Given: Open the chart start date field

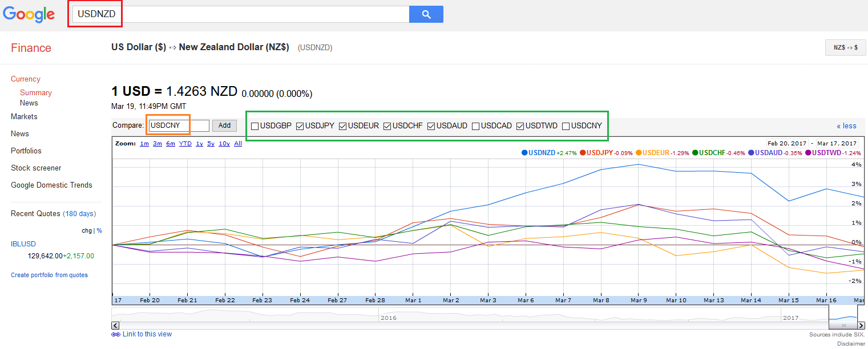Looking at the screenshot, I should point(788,143).
